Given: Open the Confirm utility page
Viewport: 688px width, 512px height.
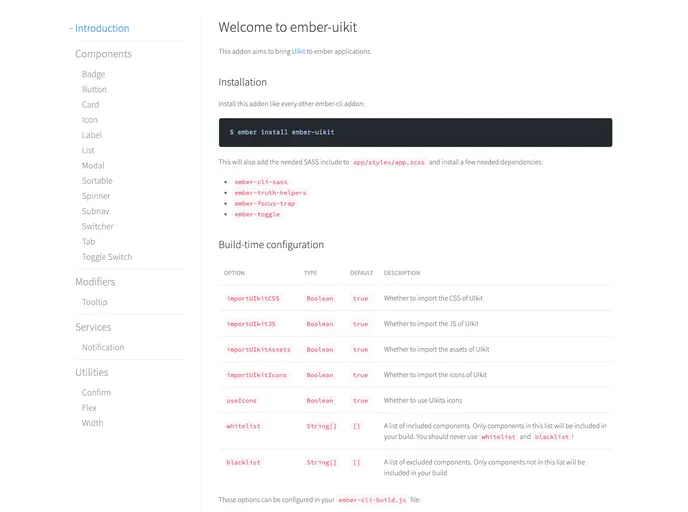Looking at the screenshot, I should click(96, 393).
